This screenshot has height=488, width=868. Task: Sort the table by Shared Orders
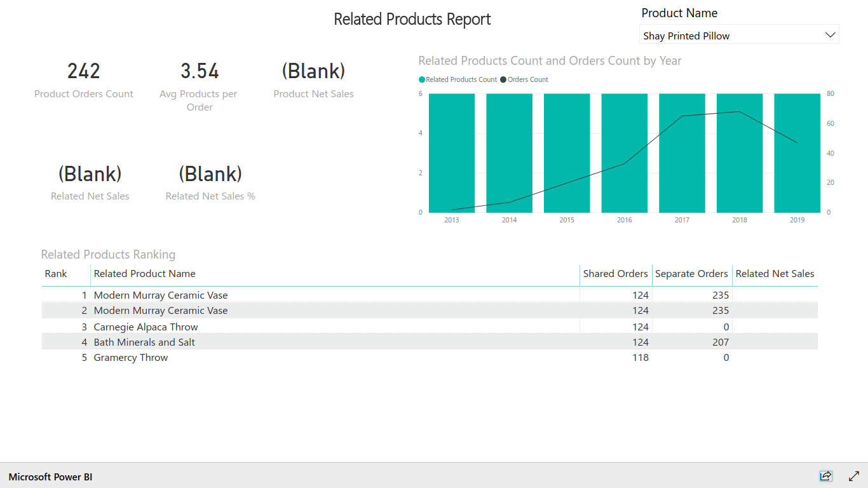(615, 274)
